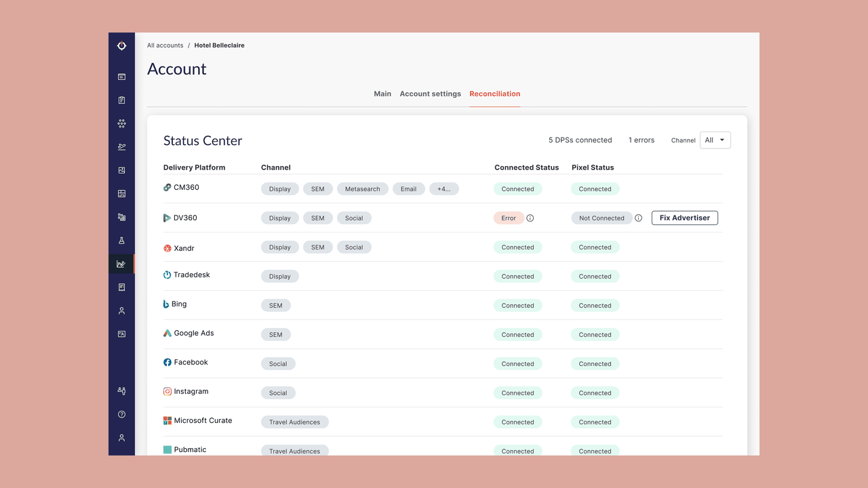Open the help question mark icon

coord(121,414)
